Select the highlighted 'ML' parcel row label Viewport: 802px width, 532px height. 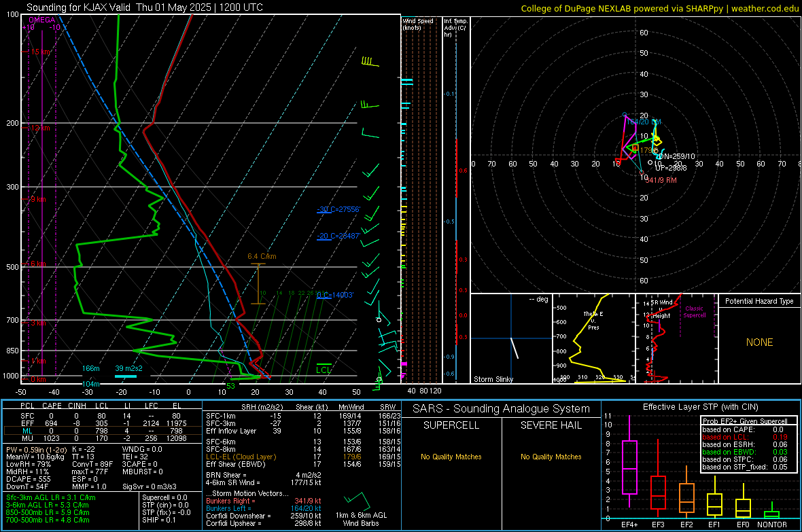pos(27,431)
